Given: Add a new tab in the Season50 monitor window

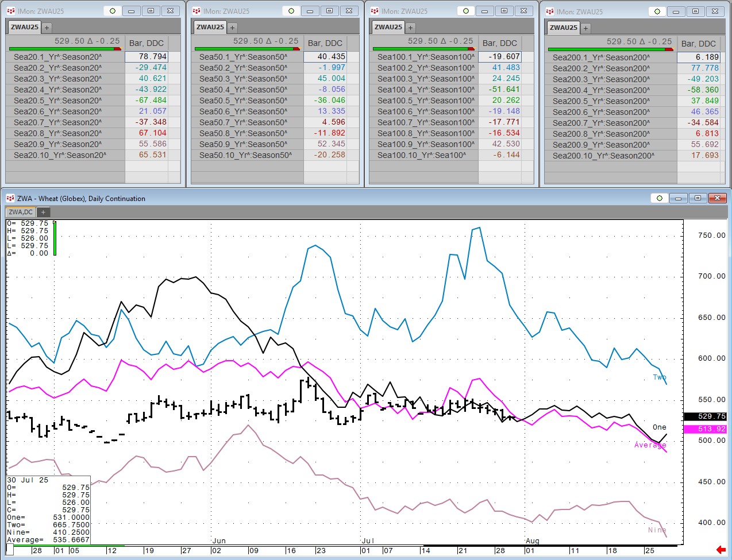Looking at the screenshot, I should pos(233,28).
